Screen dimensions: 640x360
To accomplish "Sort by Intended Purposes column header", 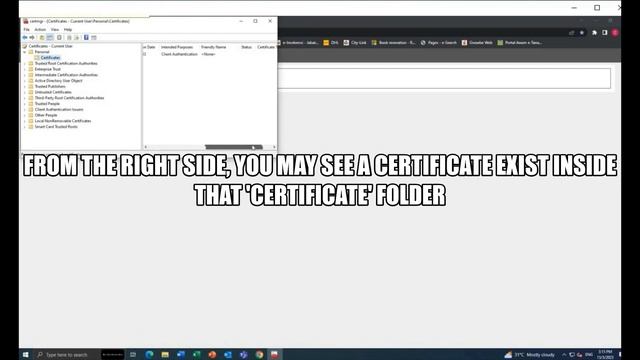I will click(x=177, y=47).
